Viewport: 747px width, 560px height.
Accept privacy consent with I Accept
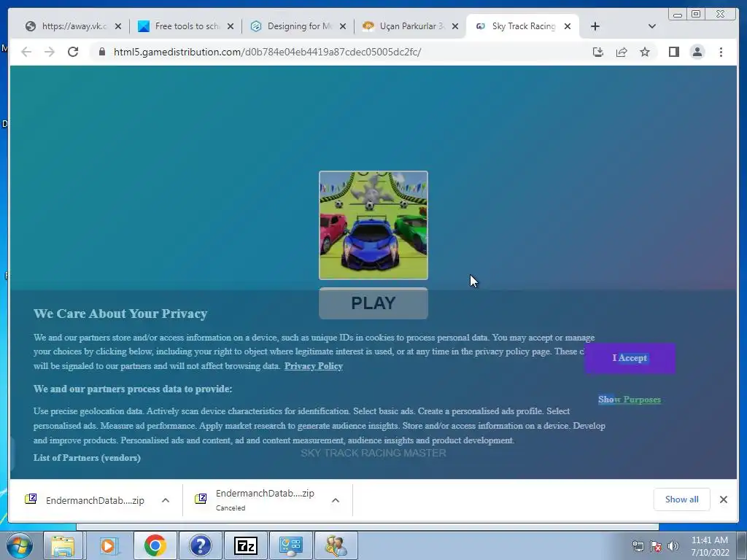630,358
